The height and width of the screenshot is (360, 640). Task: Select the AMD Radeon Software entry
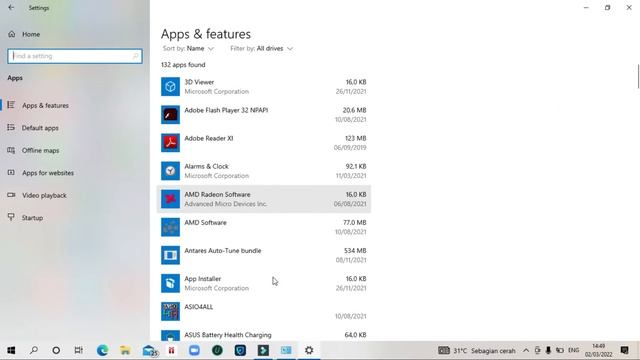[264, 199]
